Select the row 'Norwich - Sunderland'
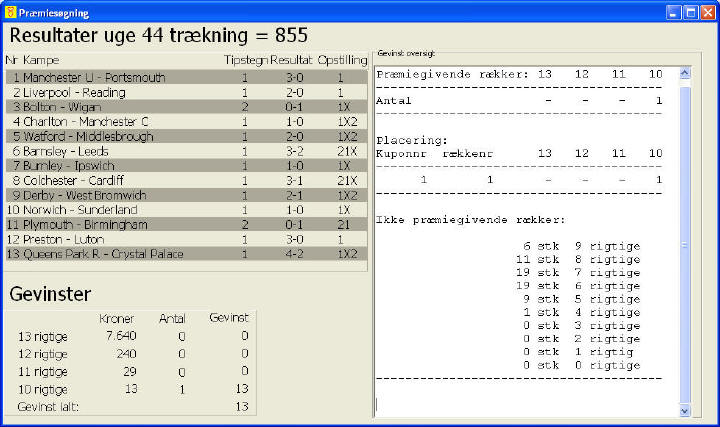The width and height of the screenshot is (720, 427). [x=186, y=210]
